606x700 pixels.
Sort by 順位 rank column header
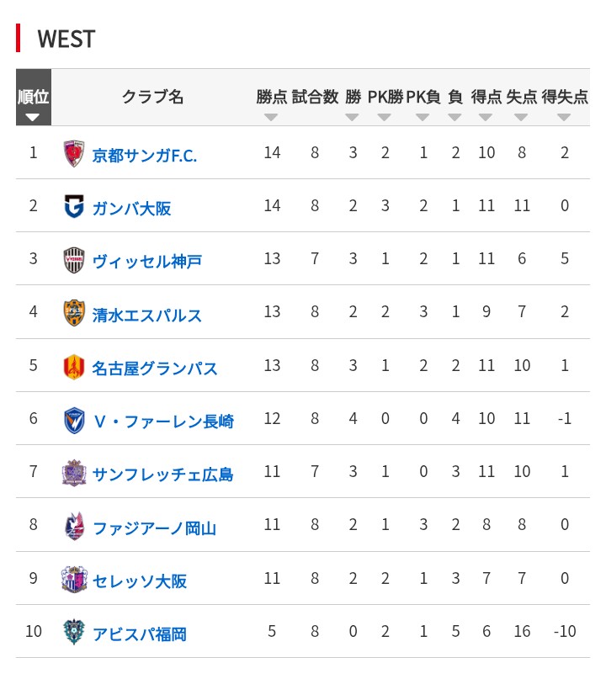pos(33,98)
